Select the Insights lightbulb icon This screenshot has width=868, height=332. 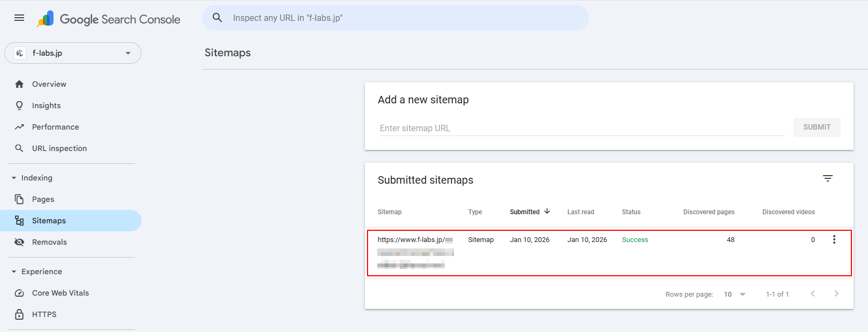tap(19, 105)
